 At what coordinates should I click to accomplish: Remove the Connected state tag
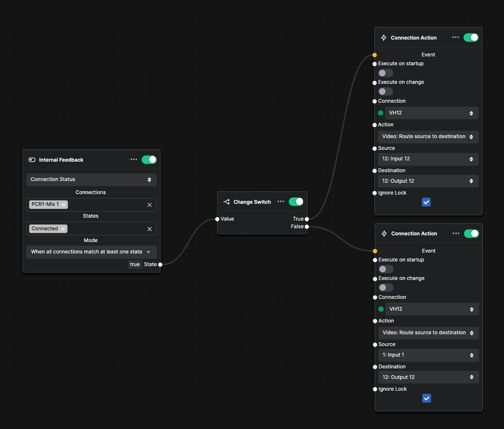coord(63,229)
